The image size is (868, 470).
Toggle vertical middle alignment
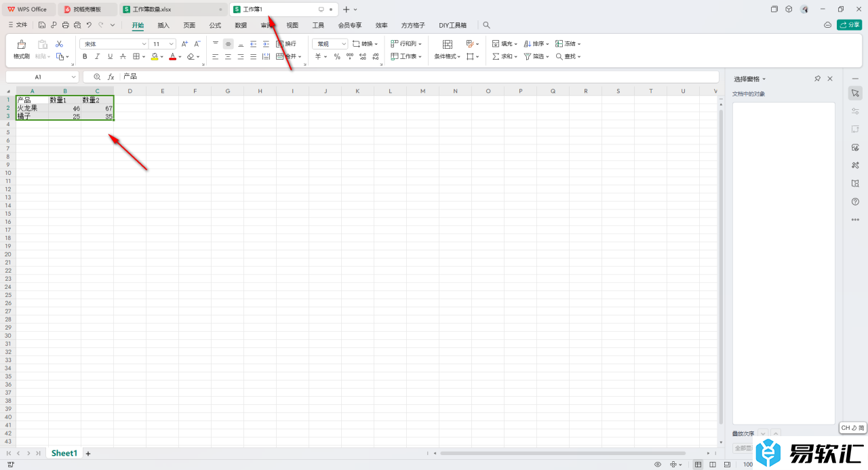tap(228, 43)
